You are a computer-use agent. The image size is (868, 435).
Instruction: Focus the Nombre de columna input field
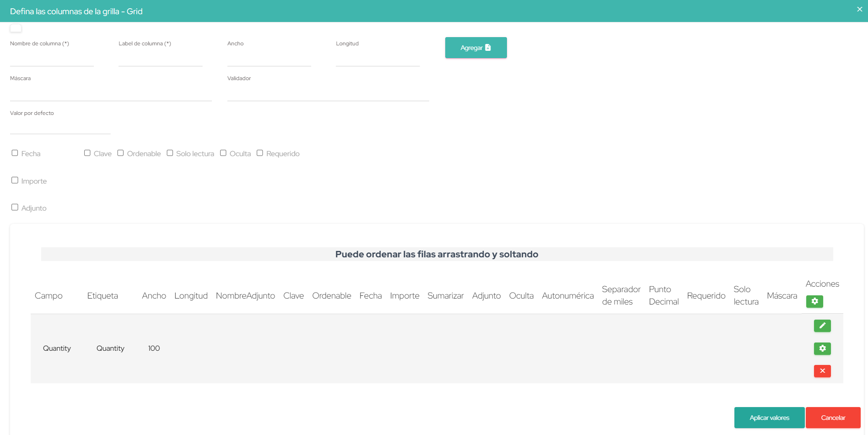click(52, 60)
